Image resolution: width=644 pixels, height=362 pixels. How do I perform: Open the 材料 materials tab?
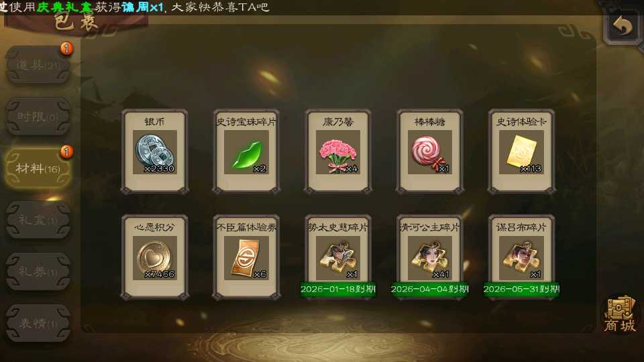click(38, 168)
